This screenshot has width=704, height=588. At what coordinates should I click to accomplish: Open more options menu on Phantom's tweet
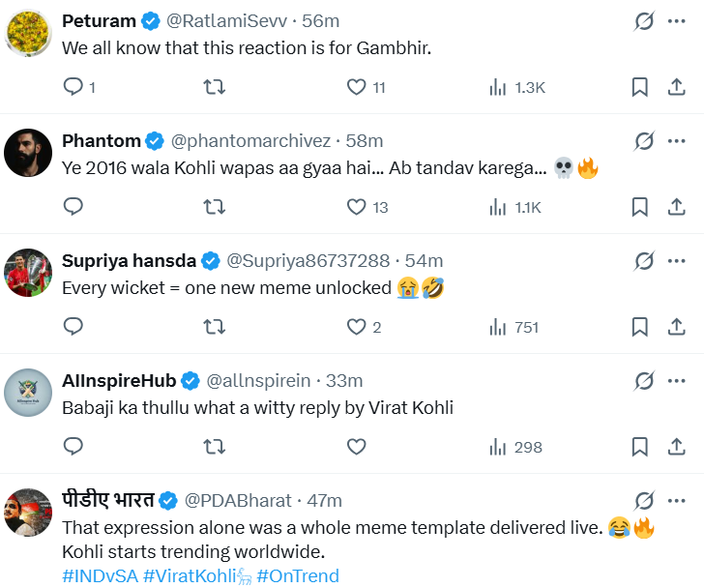(677, 141)
